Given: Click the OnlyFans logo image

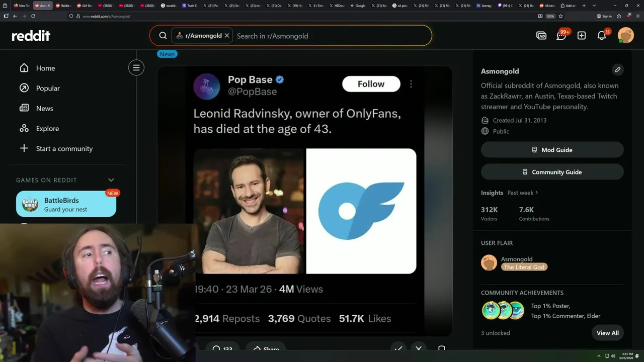Looking at the screenshot, I should (x=361, y=211).
